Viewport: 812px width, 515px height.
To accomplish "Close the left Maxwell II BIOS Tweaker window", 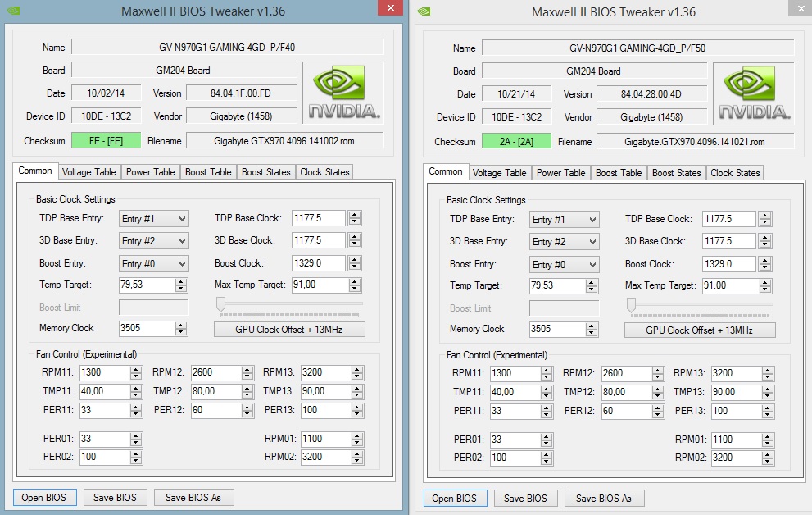I will [391, 7].
